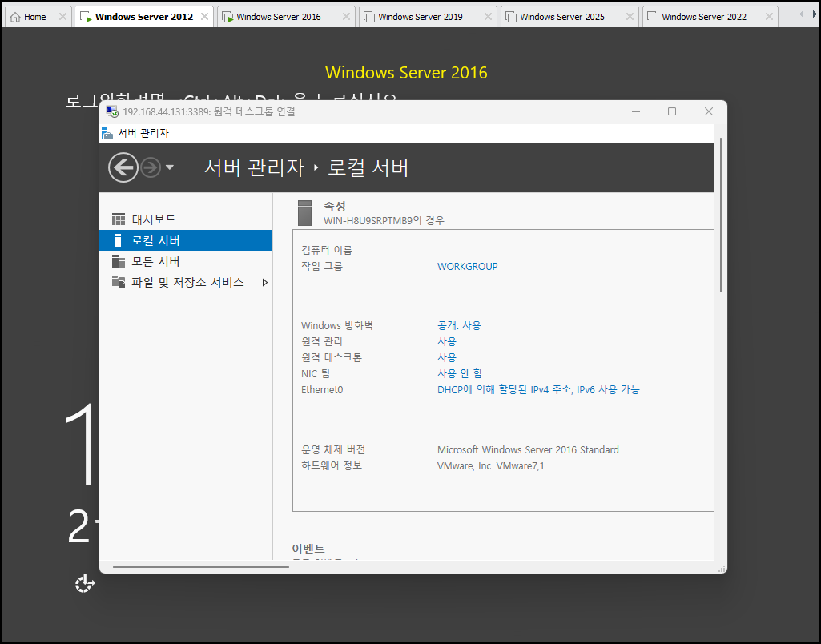This screenshot has height=644, width=821.
Task: Open navigation history dropdown arrow
Action: click(x=170, y=167)
